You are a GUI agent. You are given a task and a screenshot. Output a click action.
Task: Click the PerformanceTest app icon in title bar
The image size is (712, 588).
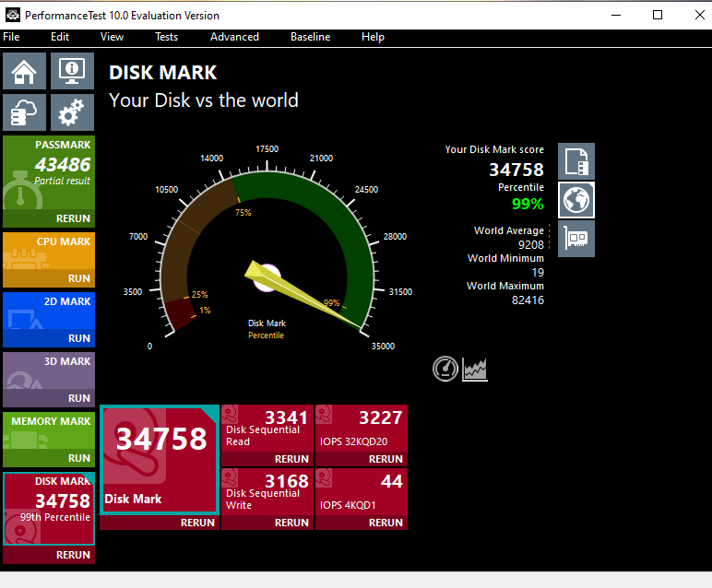(x=13, y=15)
